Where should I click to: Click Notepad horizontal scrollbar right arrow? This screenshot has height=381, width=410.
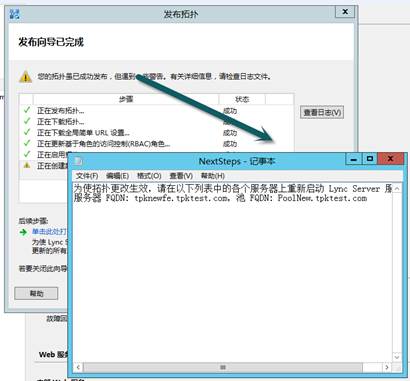pos(387,367)
